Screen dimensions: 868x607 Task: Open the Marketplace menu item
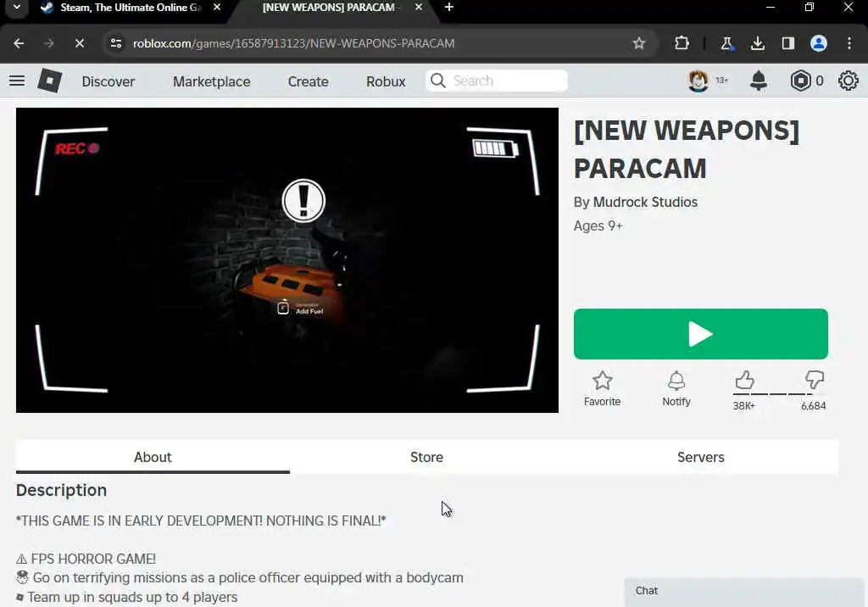pyautogui.click(x=211, y=81)
